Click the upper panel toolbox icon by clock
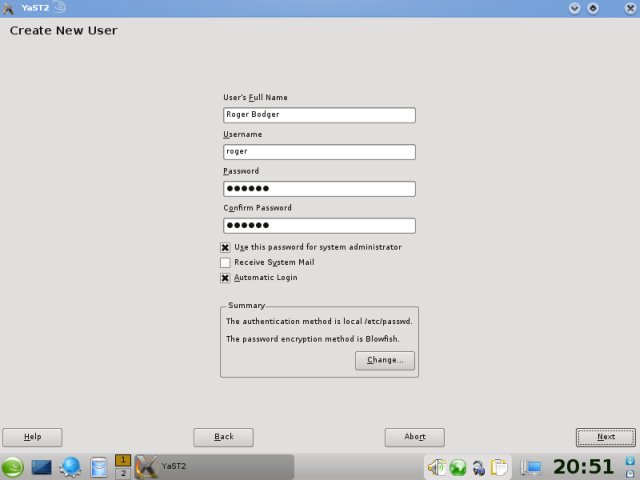Viewport: 640px width, 480px height. coord(631,461)
